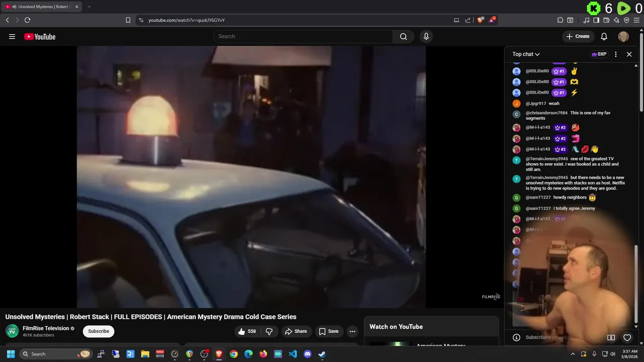
Task: Click FilmRise Television channel avatar
Action: click(12, 331)
